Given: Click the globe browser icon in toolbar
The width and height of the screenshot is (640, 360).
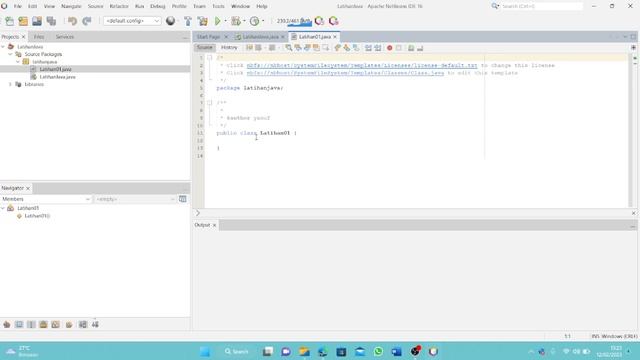Looking at the screenshot, I should (x=171, y=21).
